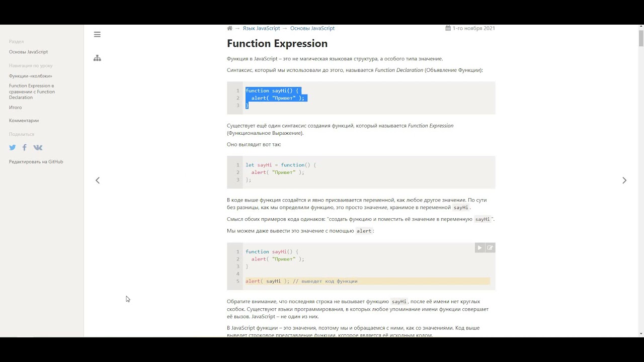This screenshot has width=644, height=362.
Task: Click the home icon in the breadcrumb
Action: 230,28
